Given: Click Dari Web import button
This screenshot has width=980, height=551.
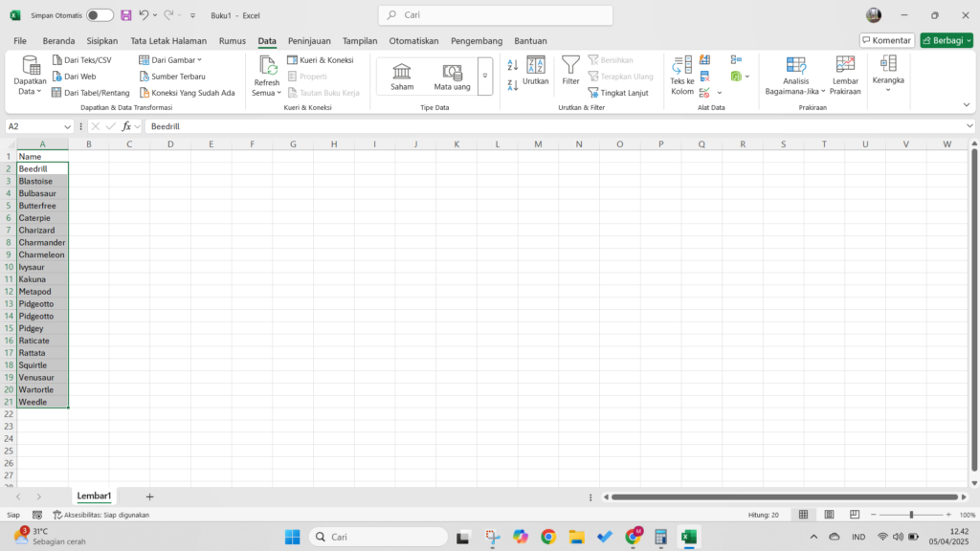Looking at the screenshot, I should 75,77.
